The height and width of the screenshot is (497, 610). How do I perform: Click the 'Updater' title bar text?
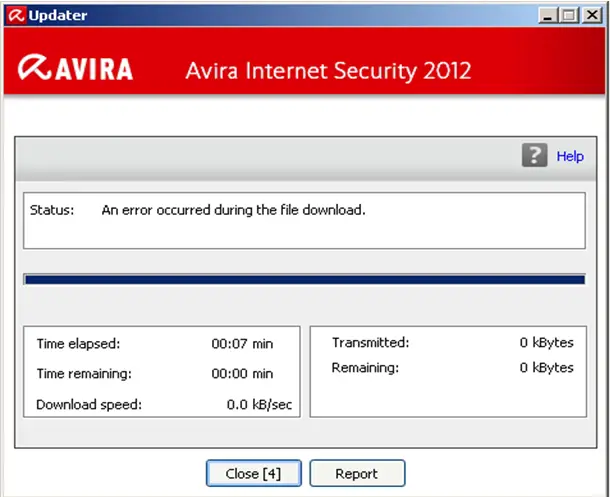[58, 16]
